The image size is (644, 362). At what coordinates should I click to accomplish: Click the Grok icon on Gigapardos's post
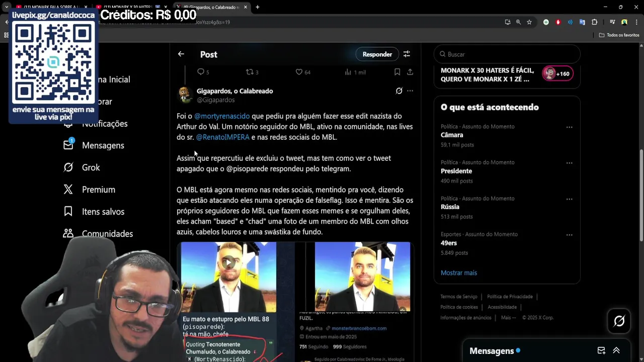point(399,91)
